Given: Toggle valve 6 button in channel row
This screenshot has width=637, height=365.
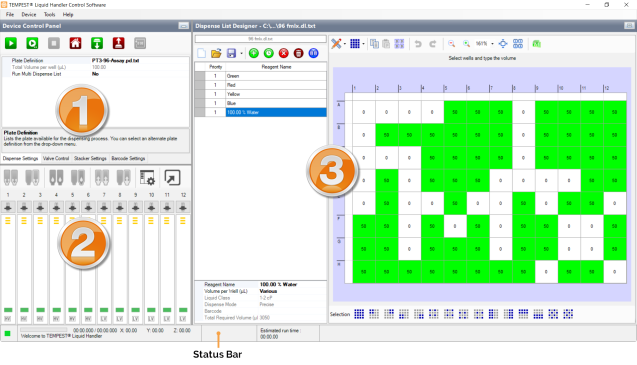Looking at the screenshot, I should 88,207.
